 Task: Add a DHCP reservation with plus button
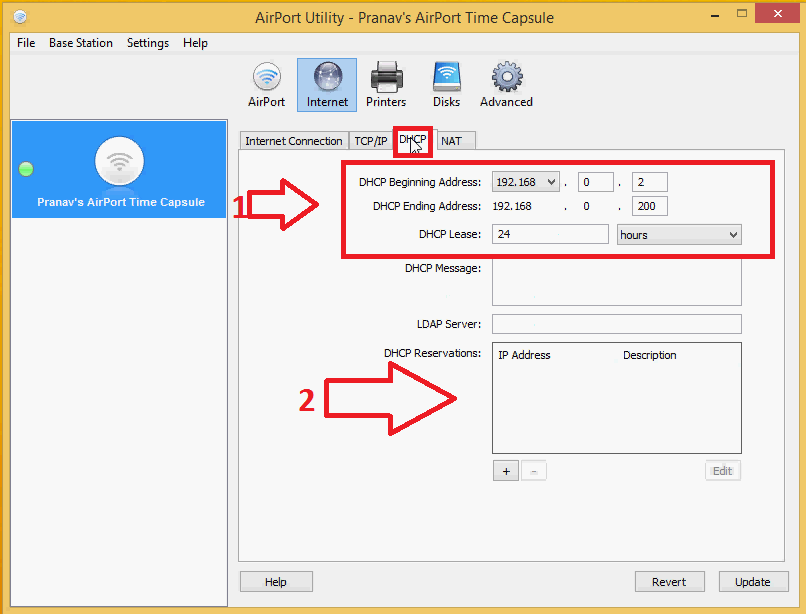[x=505, y=471]
